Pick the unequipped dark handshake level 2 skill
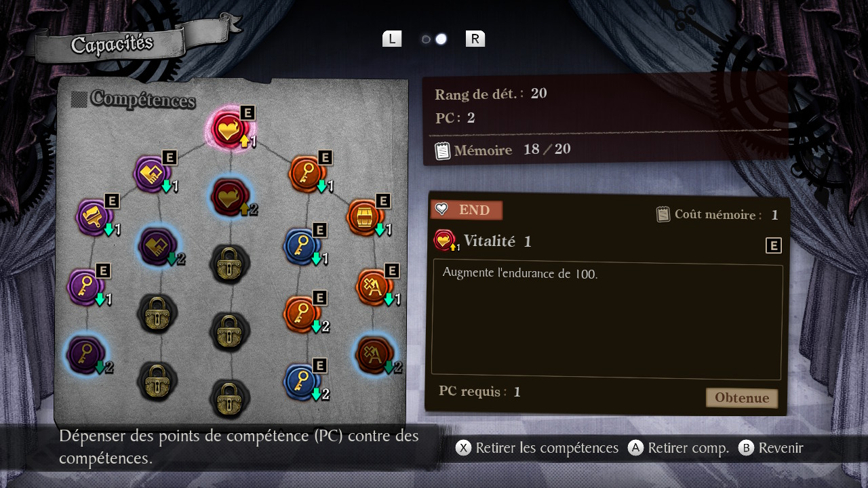Viewport: 868px width, 488px height. click(157, 246)
